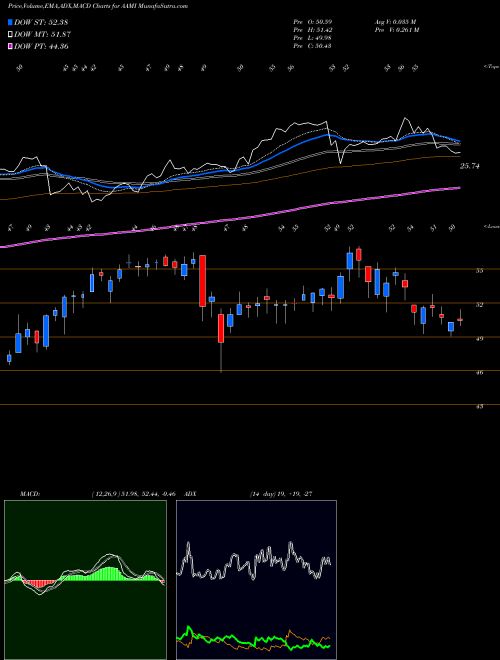Click the '<Tops' label at right edge
This screenshot has height=660, width=500.
click(x=491, y=67)
